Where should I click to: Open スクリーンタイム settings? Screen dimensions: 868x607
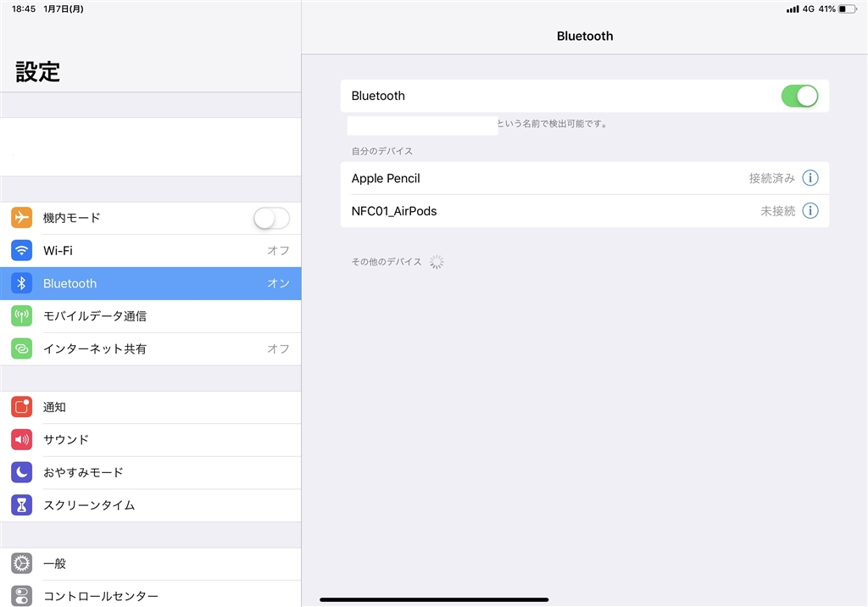(151, 505)
